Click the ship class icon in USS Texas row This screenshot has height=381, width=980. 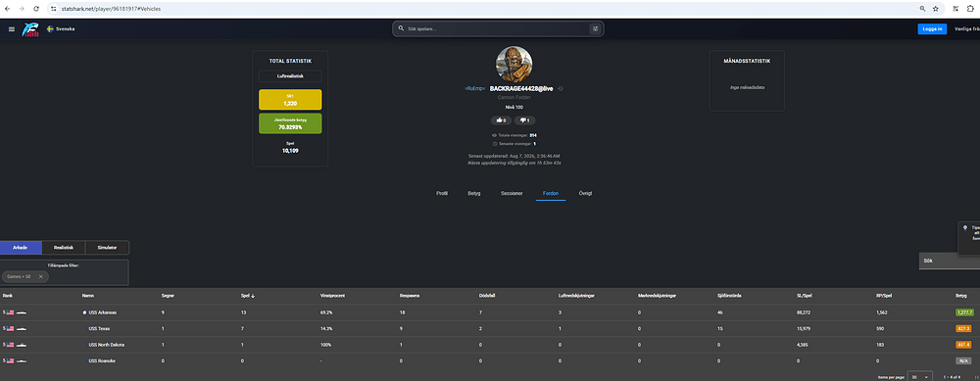[22, 328]
